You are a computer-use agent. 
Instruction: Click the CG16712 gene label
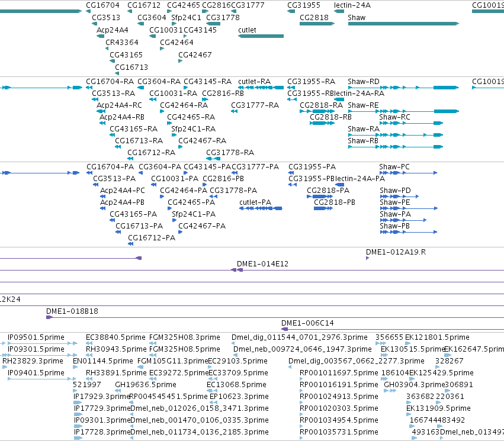coord(144,5)
